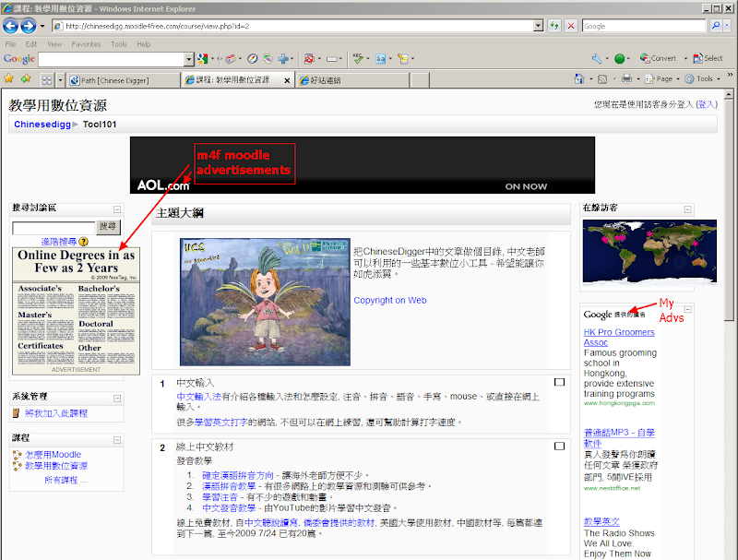Click the highlighter icon in Google toolbar

tap(403, 59)
